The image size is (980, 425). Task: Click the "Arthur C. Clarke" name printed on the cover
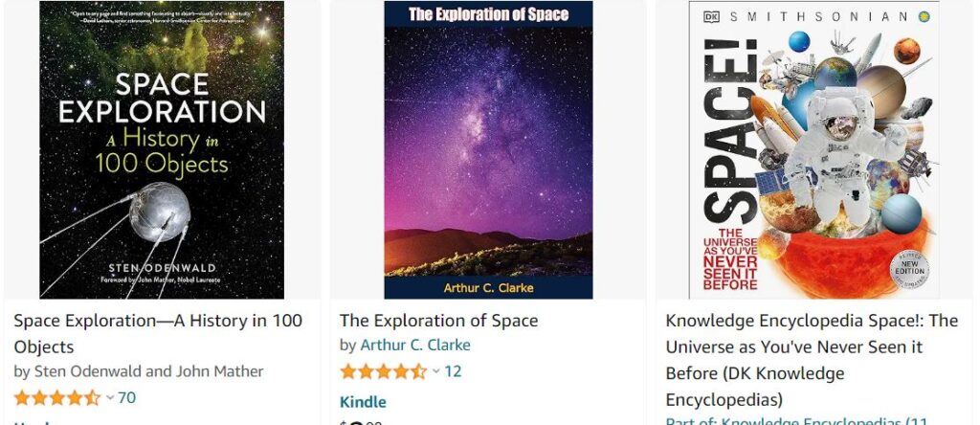488,287
